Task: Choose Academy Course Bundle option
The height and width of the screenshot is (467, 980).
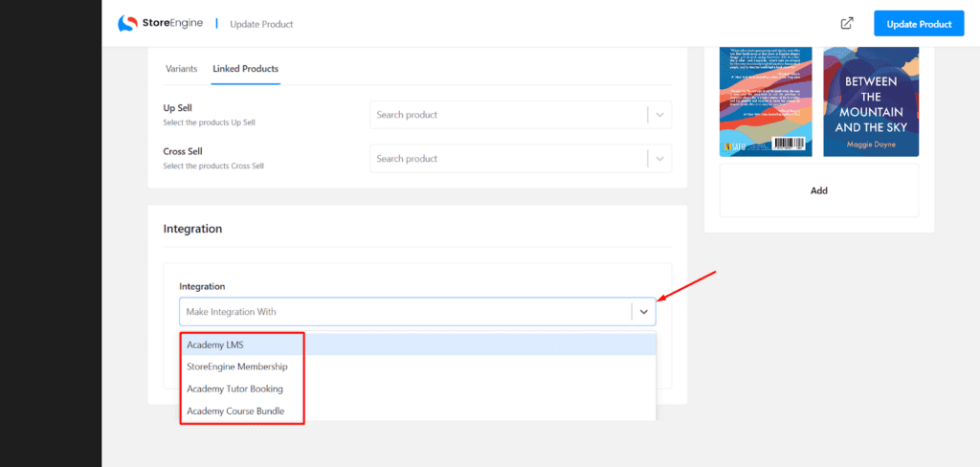Action: click(x=417, y=411)
